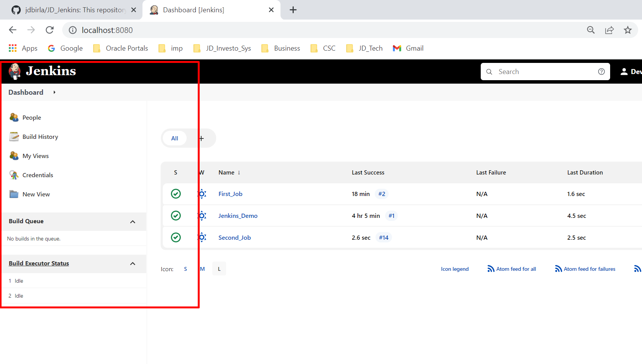Open the Second_Job project

pos(235,238)
